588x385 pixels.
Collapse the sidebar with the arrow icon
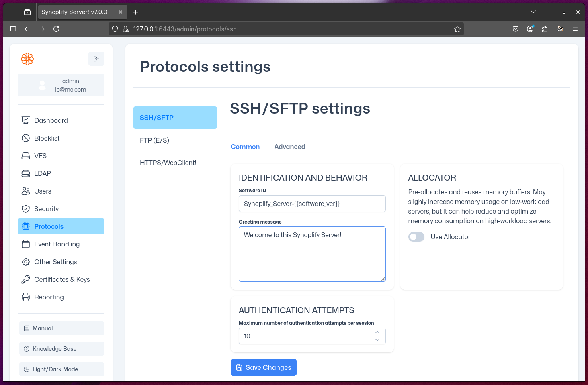96,59
